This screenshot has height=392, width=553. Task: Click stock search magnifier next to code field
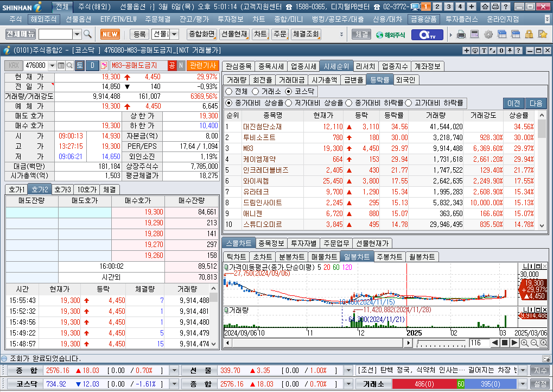coord(69,65)
